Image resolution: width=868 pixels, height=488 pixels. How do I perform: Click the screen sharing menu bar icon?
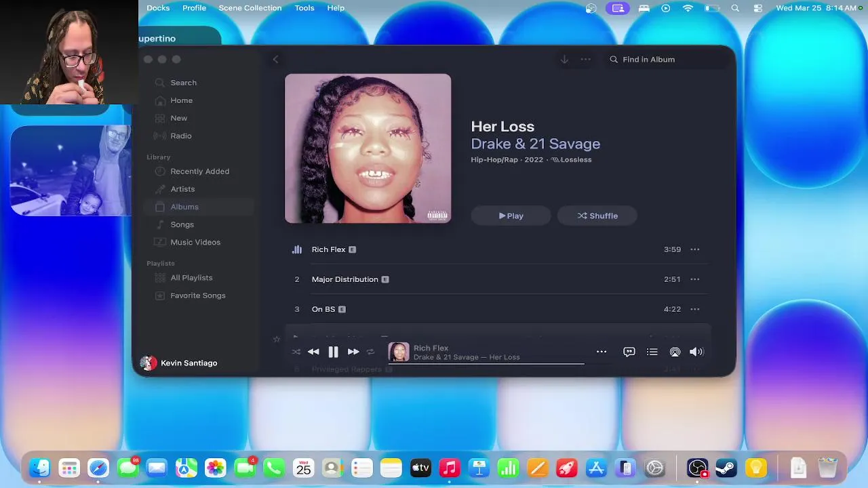[618, 8]
